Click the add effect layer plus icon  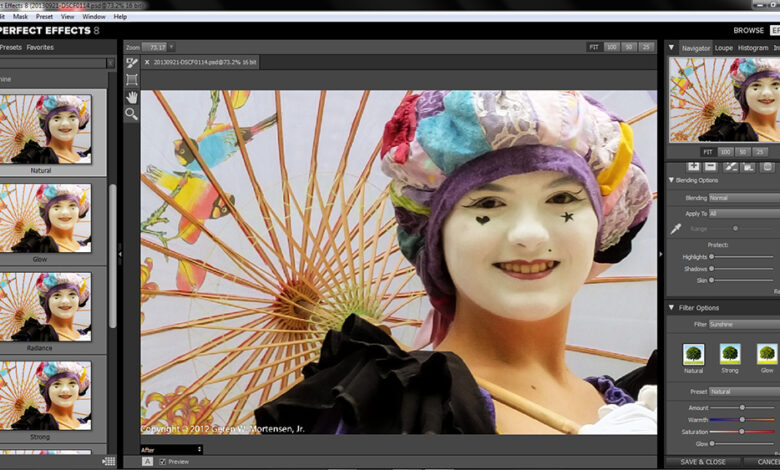[693, 167]
